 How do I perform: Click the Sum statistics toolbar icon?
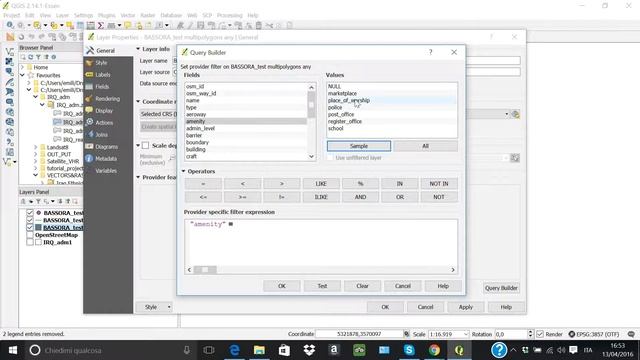[100, 25]
